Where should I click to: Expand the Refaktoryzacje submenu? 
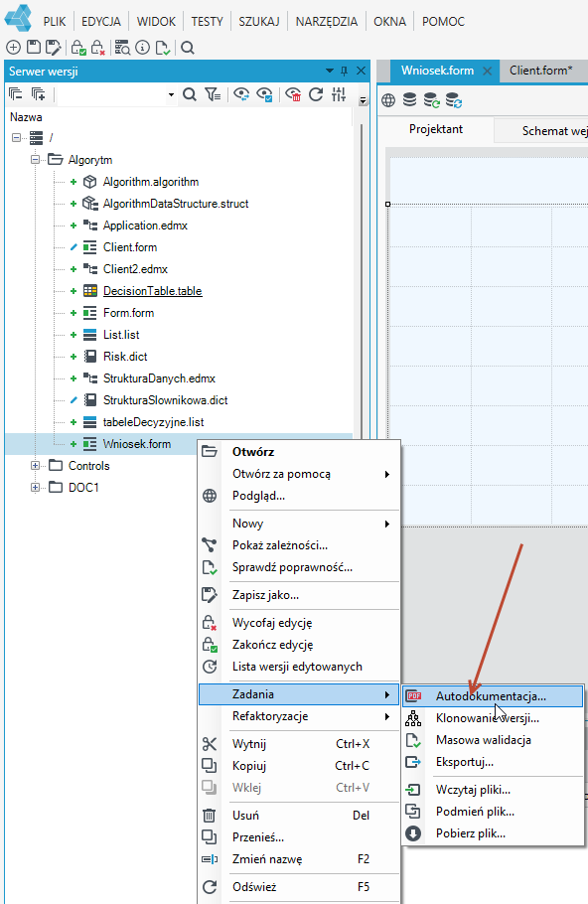pos(299,716)
